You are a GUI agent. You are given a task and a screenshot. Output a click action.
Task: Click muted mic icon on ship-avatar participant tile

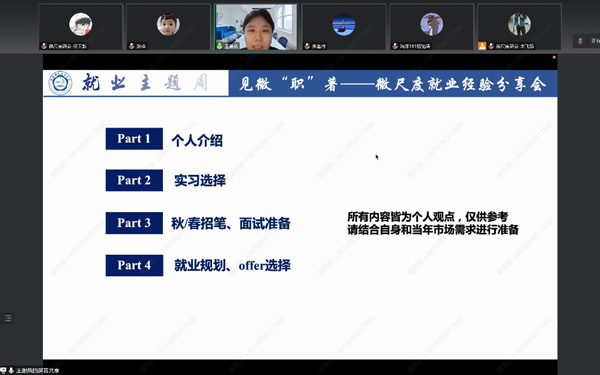[x=307, y=46]
